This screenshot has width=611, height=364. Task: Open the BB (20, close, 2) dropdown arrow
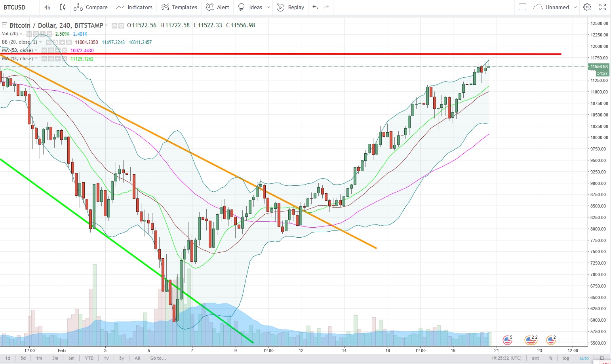[x=40, y=42]
